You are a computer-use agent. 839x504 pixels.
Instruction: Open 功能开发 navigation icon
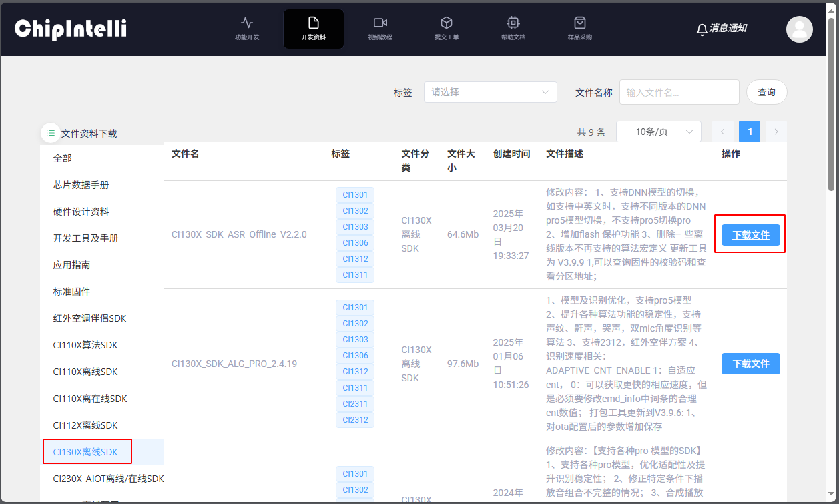tap(247, 23)
